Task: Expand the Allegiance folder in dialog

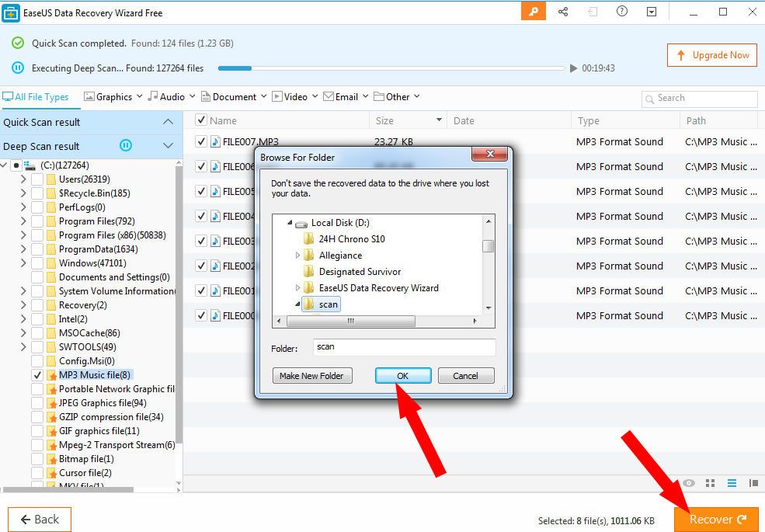Action: pyautogui.click(x=297, y=256)
